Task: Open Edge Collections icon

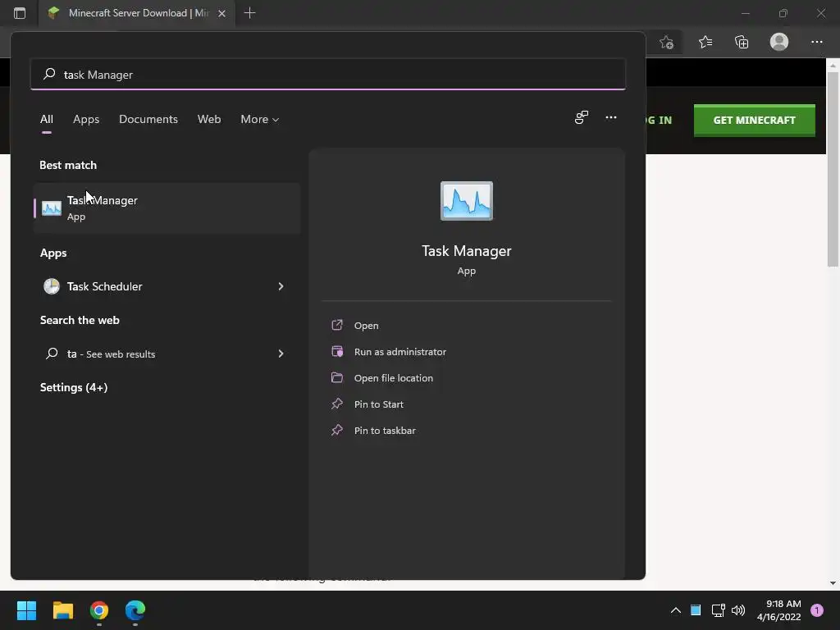Action: (742, 42)
